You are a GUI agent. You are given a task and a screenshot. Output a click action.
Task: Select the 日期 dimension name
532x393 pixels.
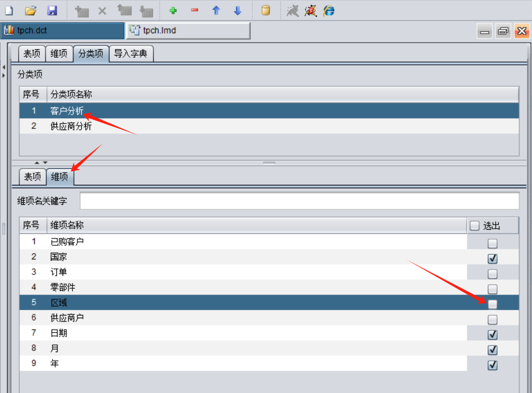point(59,333)
